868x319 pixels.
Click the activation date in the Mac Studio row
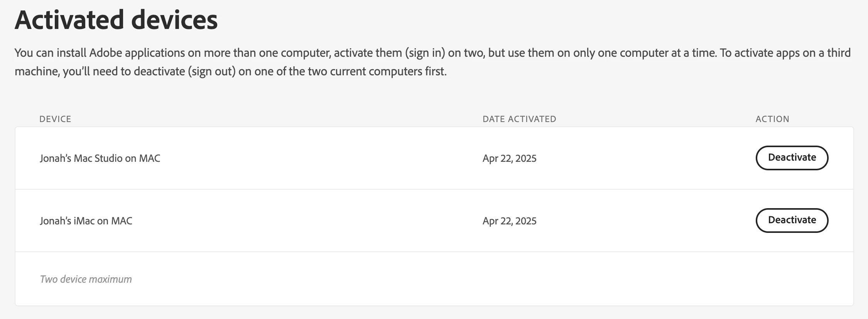pos(509,158)
